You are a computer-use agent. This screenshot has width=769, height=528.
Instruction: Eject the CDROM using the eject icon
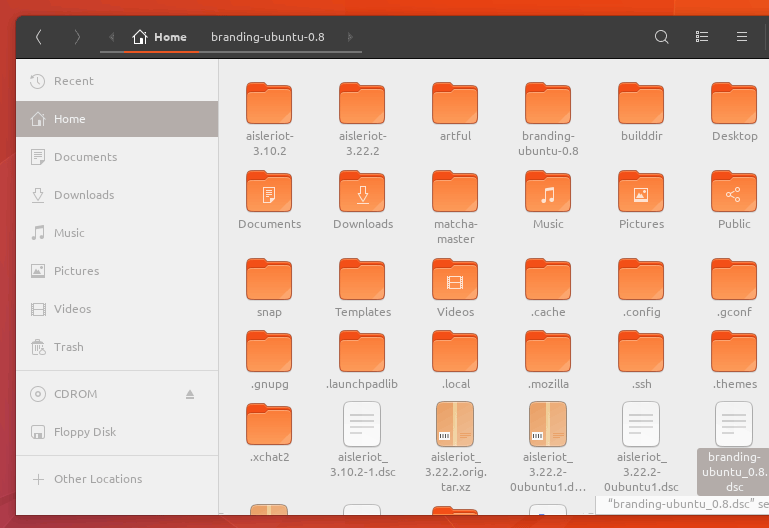(190, 394)
